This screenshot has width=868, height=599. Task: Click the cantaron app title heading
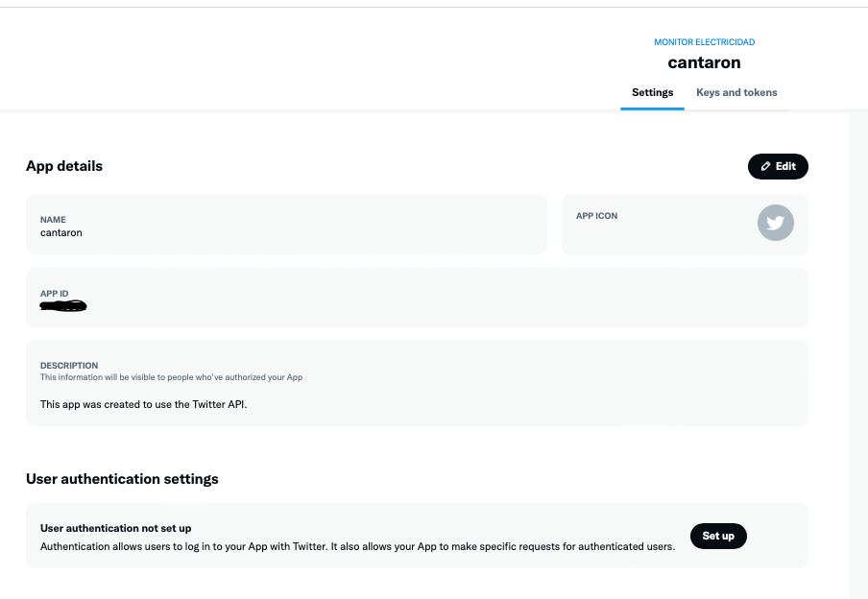(x=704, y=63)
